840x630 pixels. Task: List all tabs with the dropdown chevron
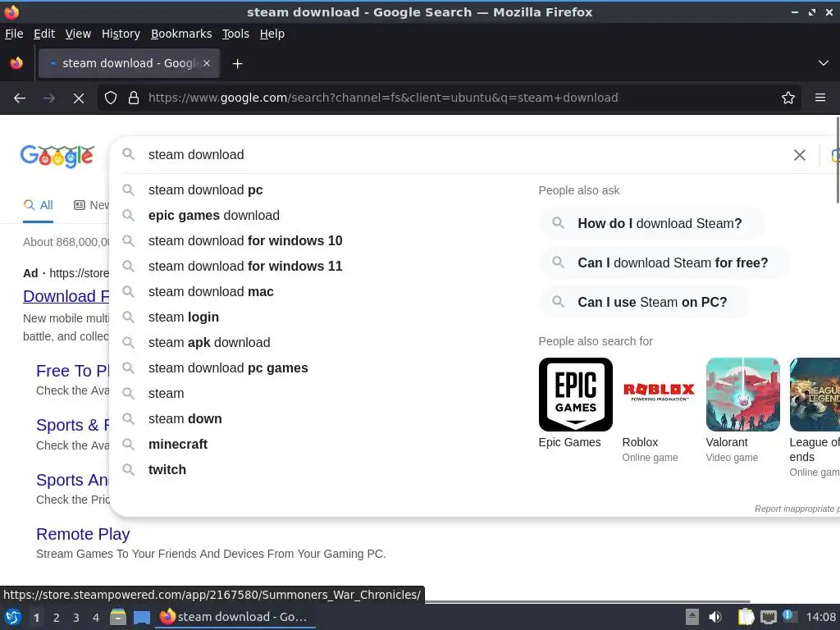click(824, 63)
